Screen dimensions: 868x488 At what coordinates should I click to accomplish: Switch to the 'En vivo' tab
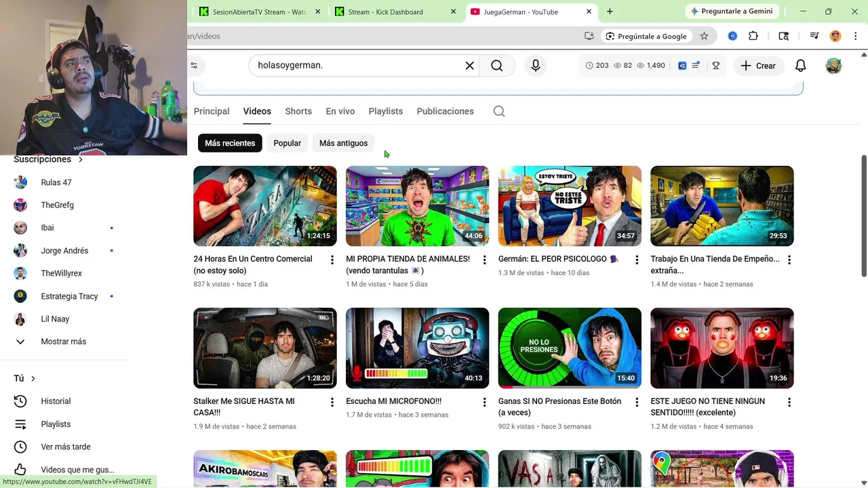[340, 111]
